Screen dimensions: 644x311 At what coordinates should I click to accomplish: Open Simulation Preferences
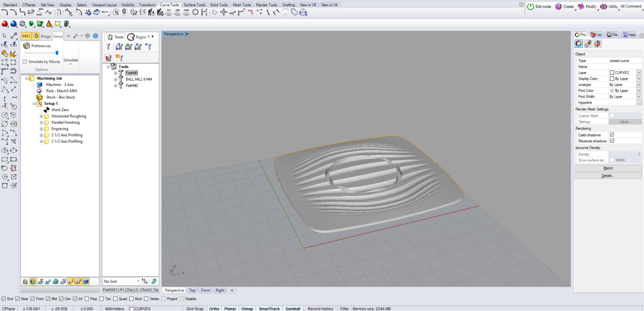pyautogui.click(x=37, y=46)
